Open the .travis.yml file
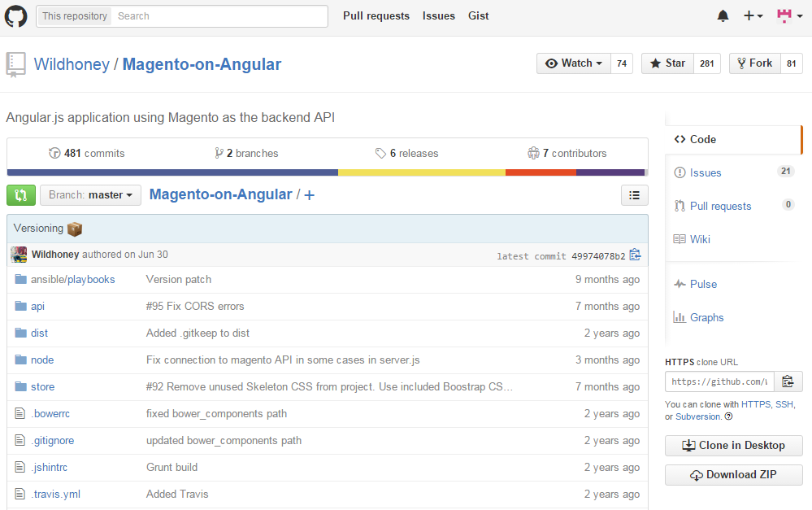This screenshot has height=510, width=812. click(x=55, y=495)
